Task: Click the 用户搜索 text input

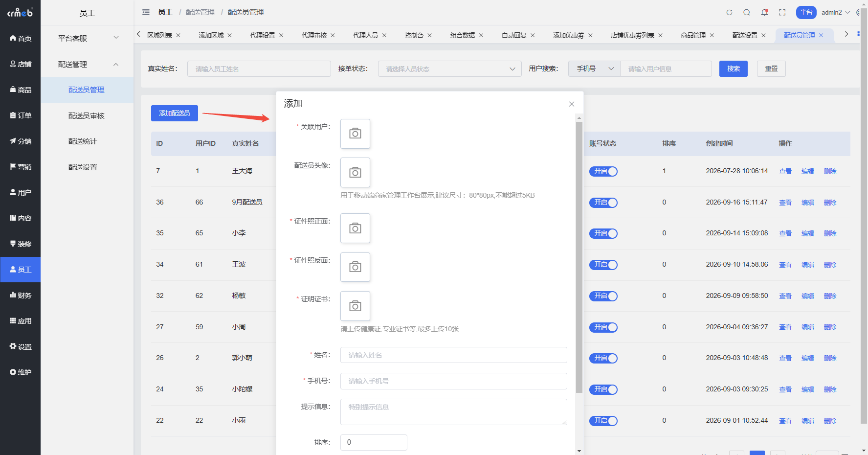Action: pos(666,69)
